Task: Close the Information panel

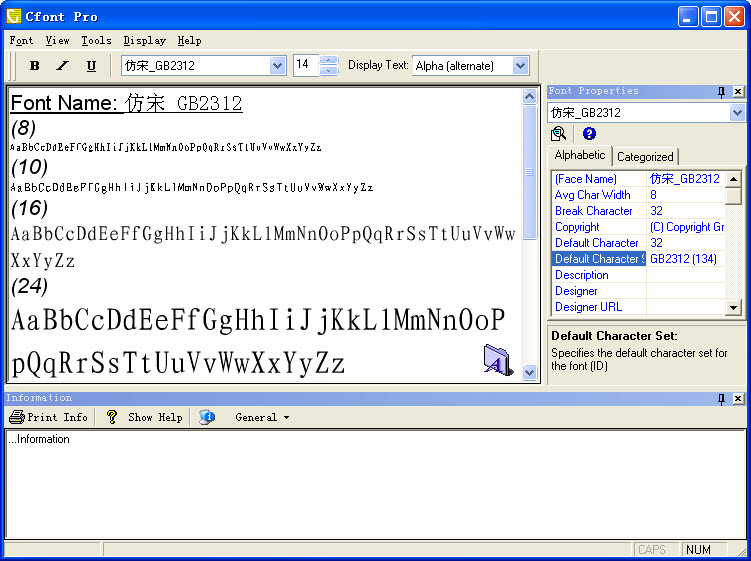Action: 738,399
